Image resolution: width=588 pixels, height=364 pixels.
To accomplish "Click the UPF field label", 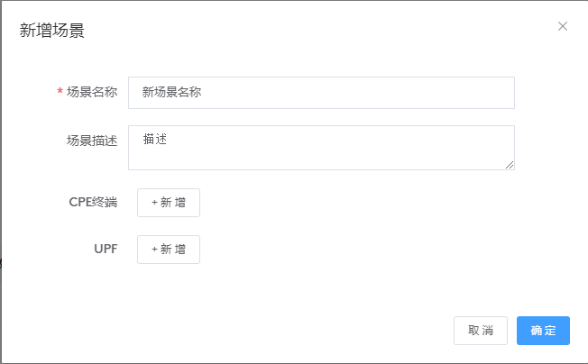I will pos(106,249).
